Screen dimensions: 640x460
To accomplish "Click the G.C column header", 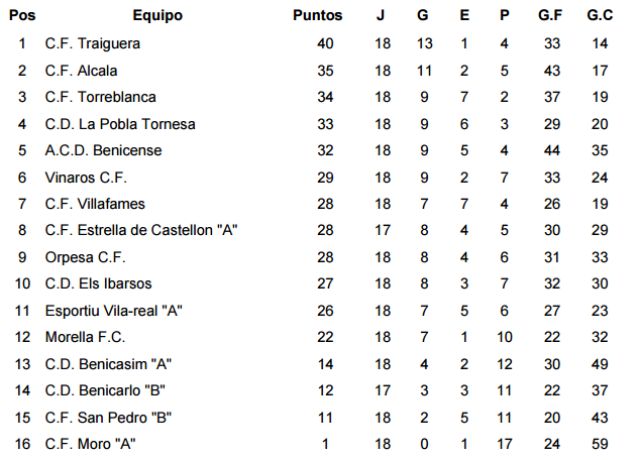I will [600, 15].
